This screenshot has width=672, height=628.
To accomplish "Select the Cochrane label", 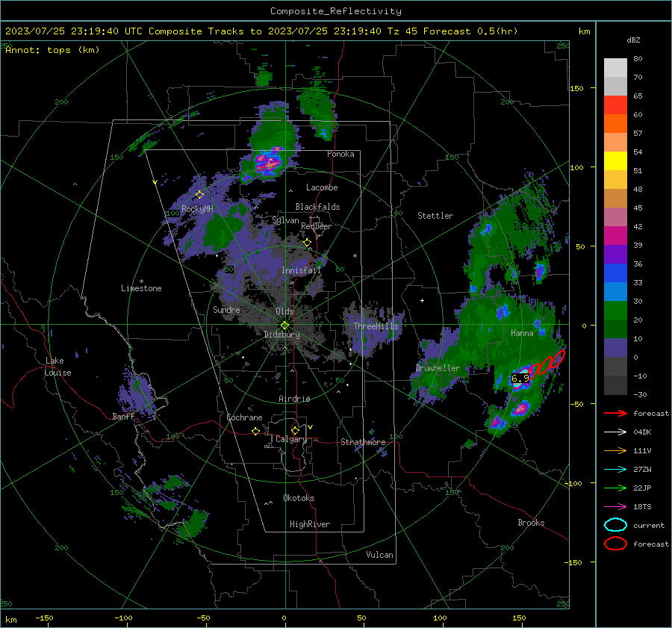I will click(244, 417).
